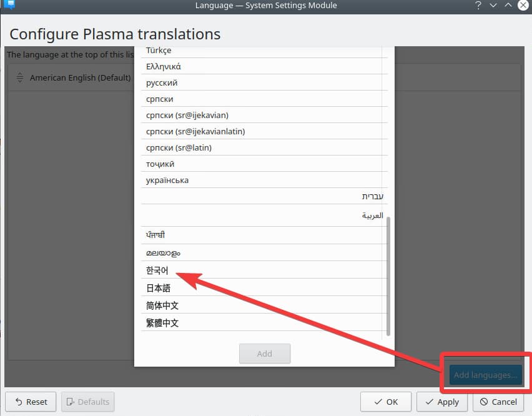The width and height of the screenshot is (532, 416).
Task: Click the drag handle beside American English
Action: pyautogui.click(x=19, y=78)
